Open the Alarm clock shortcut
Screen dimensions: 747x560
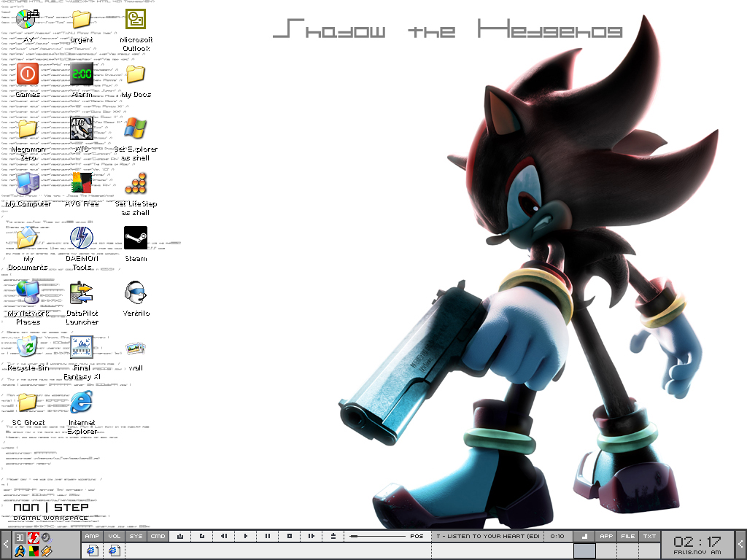pyautogui.click(x=82, y=74)
